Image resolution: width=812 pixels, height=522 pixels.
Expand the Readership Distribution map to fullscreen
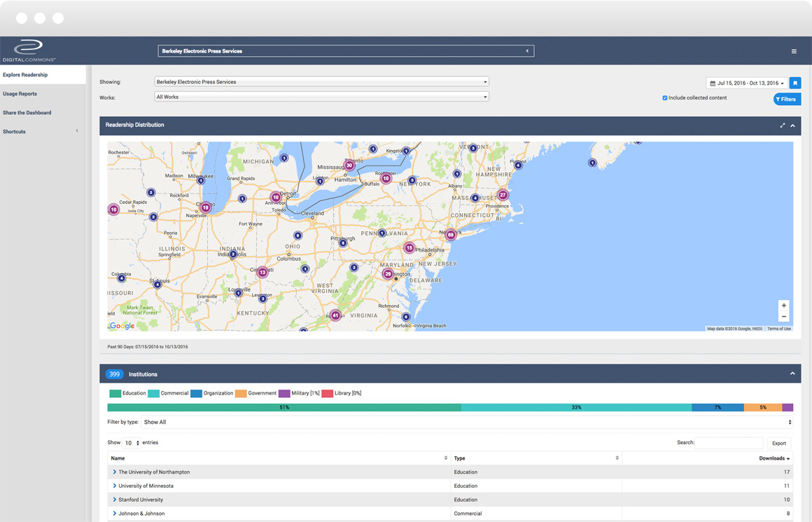click(783, 125)
